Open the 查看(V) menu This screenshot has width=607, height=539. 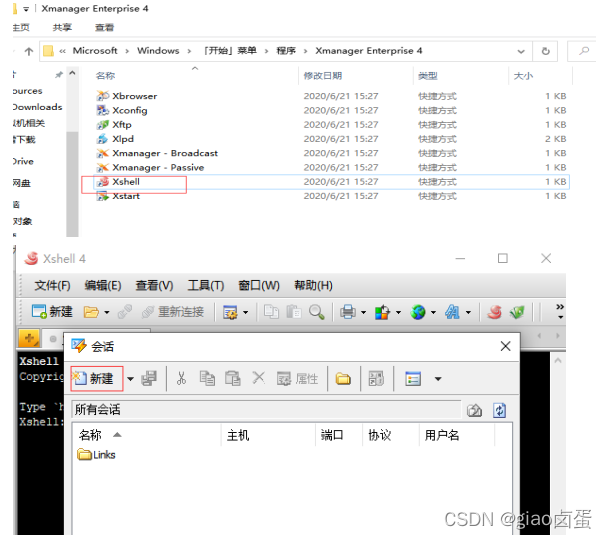click(154, 286)
